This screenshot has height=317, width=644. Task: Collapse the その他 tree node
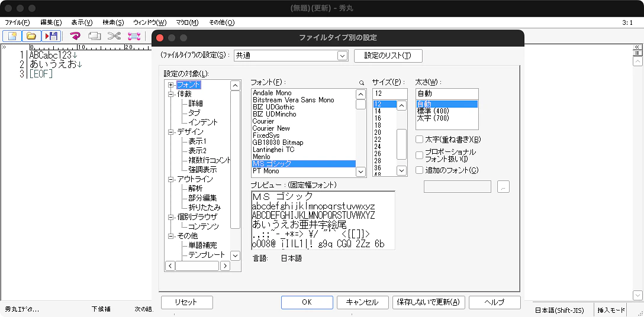[171, 236]
